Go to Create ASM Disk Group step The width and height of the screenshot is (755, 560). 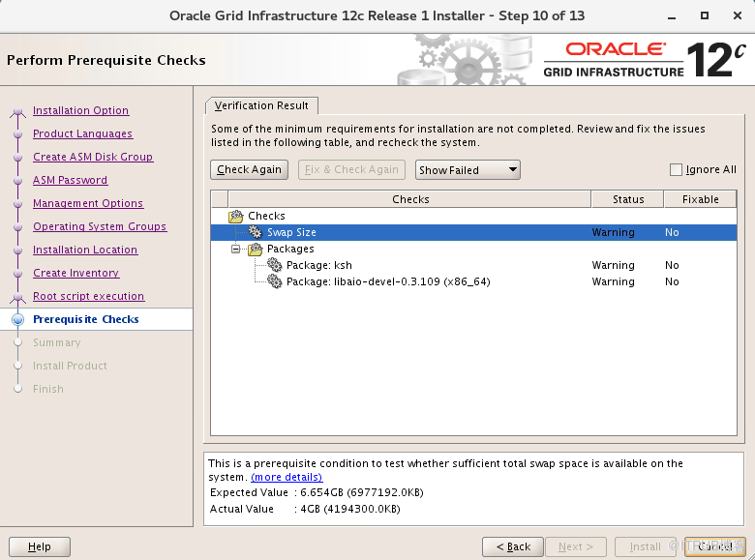(x=93, y=157)
